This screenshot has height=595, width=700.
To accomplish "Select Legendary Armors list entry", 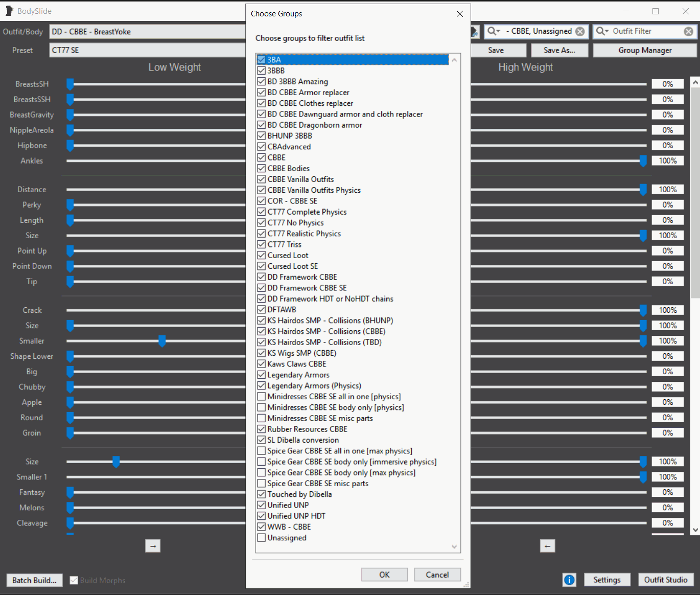I will 298,375.
